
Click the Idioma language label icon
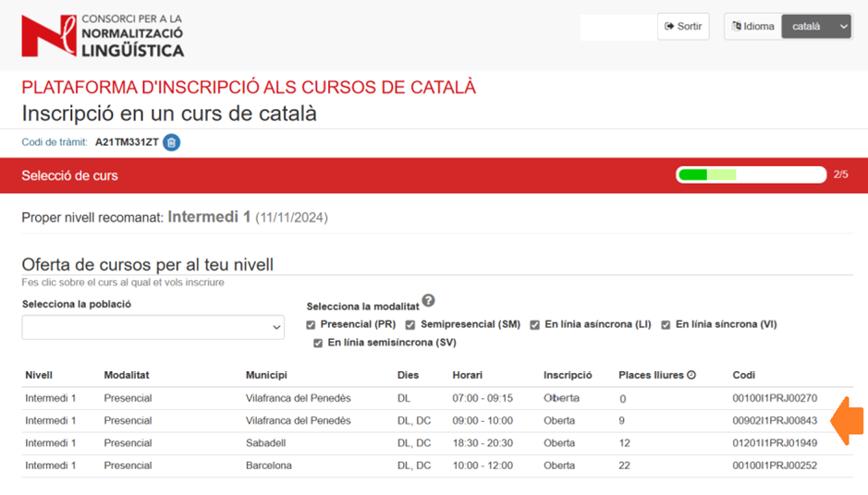(x=737, y=27)
